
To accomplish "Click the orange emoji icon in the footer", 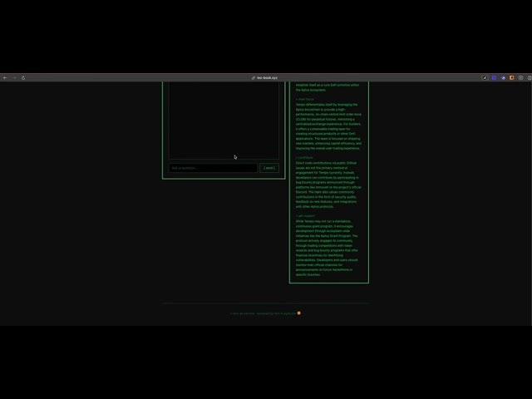I will coord(299,313).
